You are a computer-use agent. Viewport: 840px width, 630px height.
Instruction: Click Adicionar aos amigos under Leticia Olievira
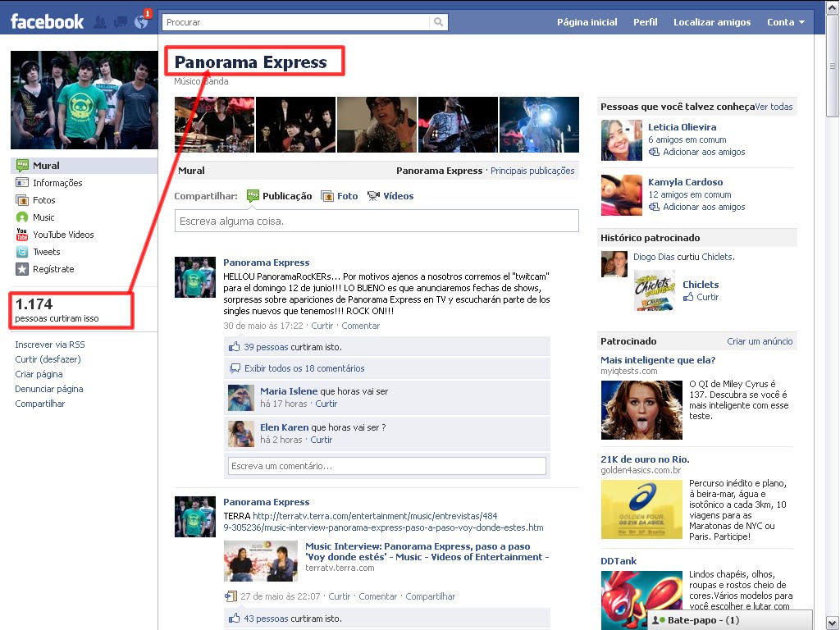point(704,152)
